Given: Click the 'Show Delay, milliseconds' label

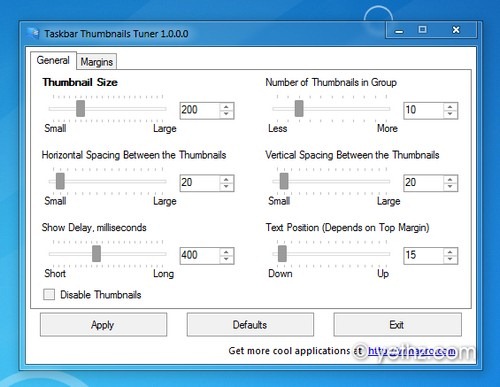Looking at the screenshot, I should (x=94, y=227).
